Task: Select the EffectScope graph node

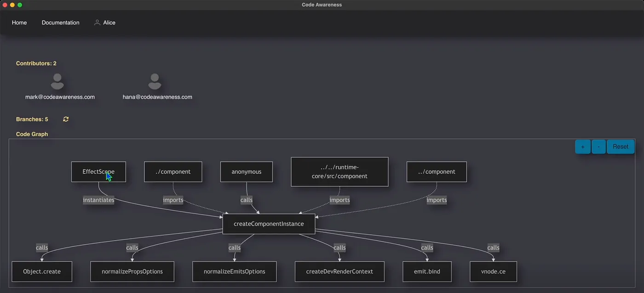Action: pos(98,172)
